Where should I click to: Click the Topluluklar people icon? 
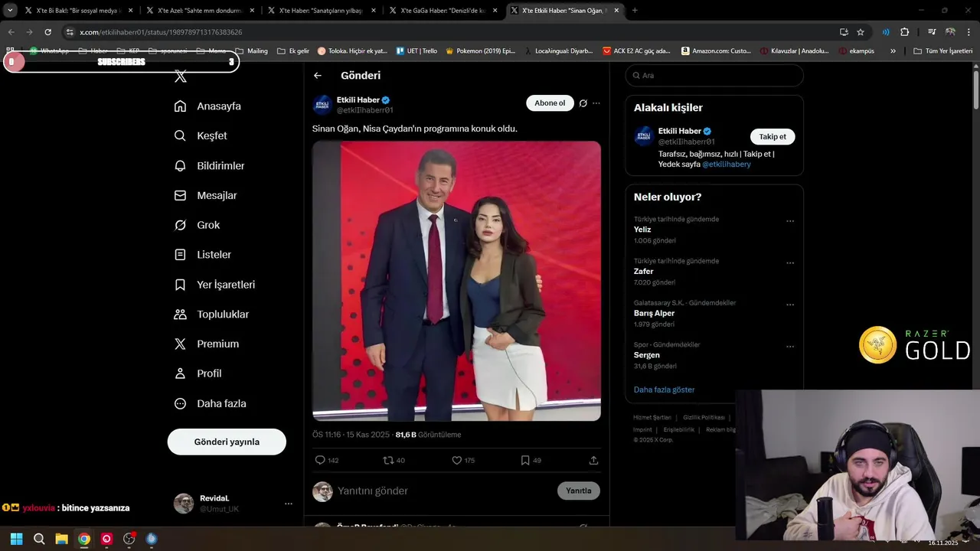(x=180, y=315)
